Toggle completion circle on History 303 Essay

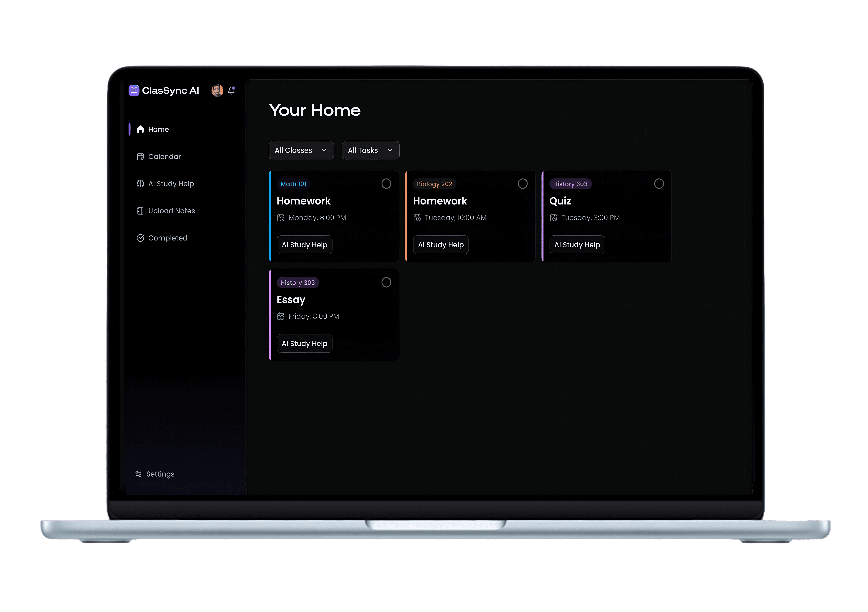(x=386, y=283)
